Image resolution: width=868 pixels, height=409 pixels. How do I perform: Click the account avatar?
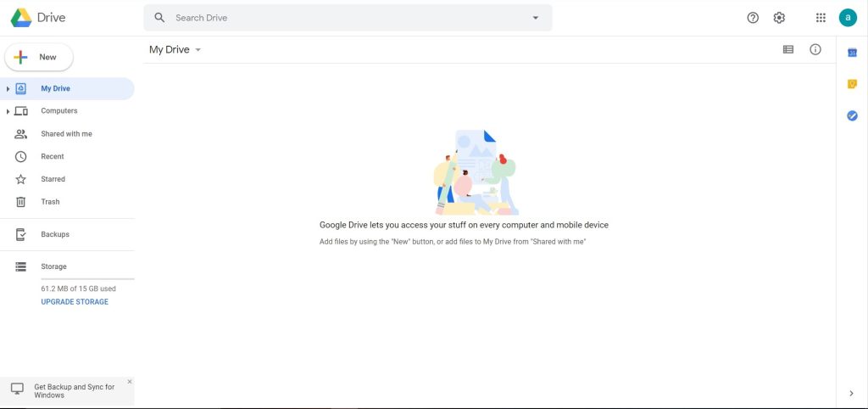click(848, 18)
